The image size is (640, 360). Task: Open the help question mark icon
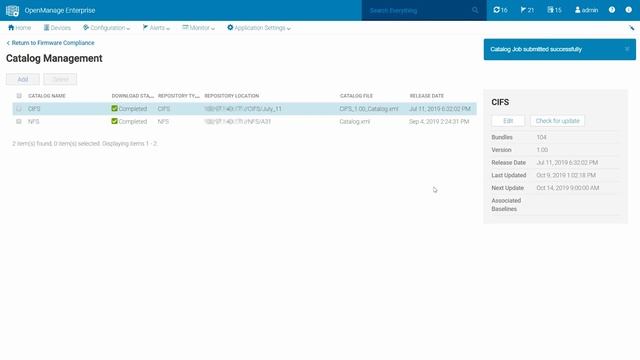[x=612, y=10]
